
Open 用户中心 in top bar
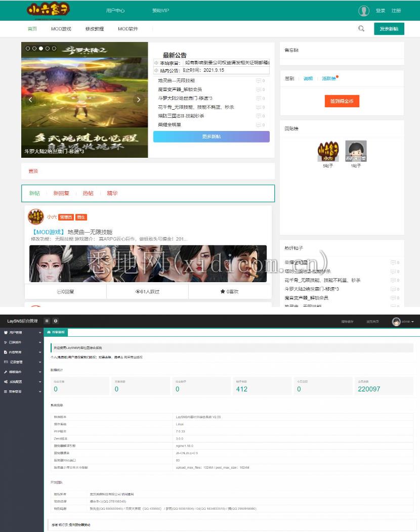pos(115,11)
